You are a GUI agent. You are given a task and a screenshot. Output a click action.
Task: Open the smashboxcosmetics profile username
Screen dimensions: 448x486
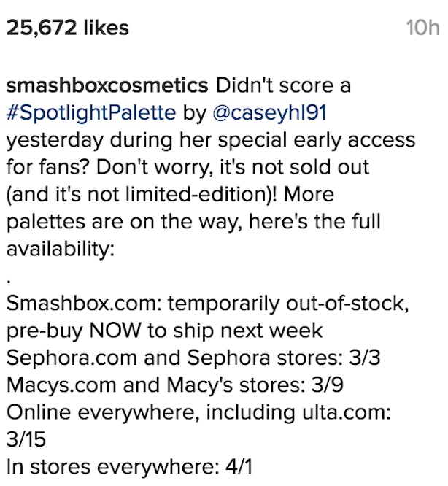tap(107, 85)
